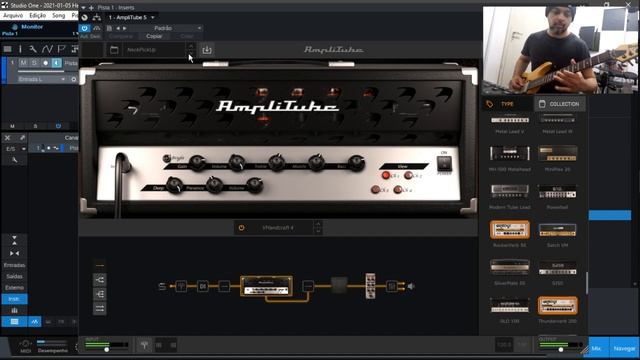
Task: Click the Instr. button in console
Action: (x=14, y=299)
